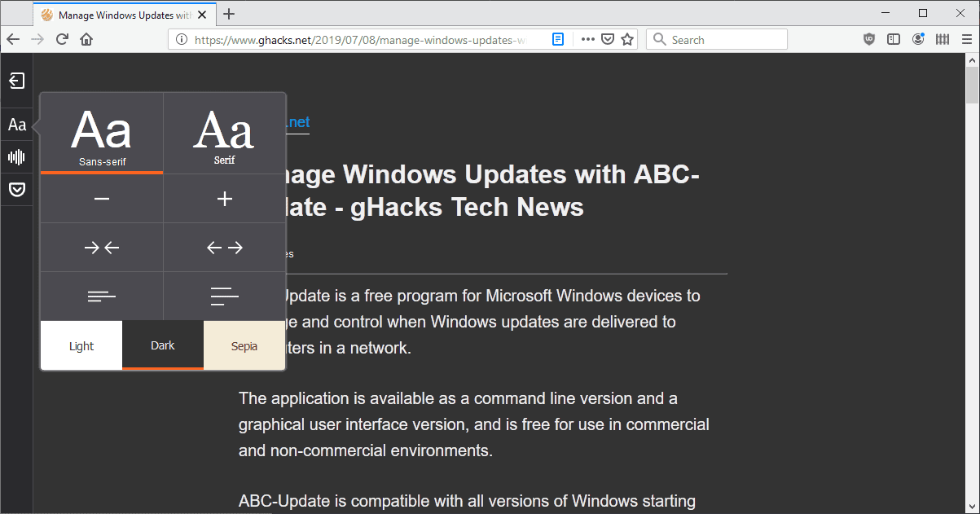Select the Manage Windows Updates tab
Viewport: 980px width, 514px height.
(x=123, y=14)
